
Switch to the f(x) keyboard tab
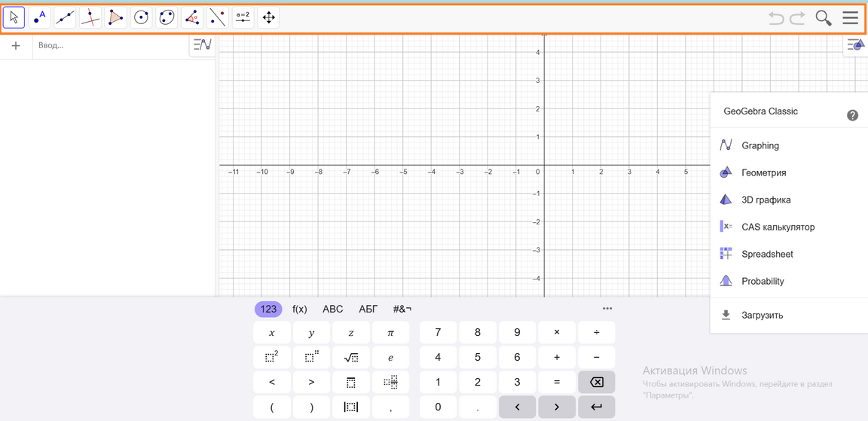[300, 309]
